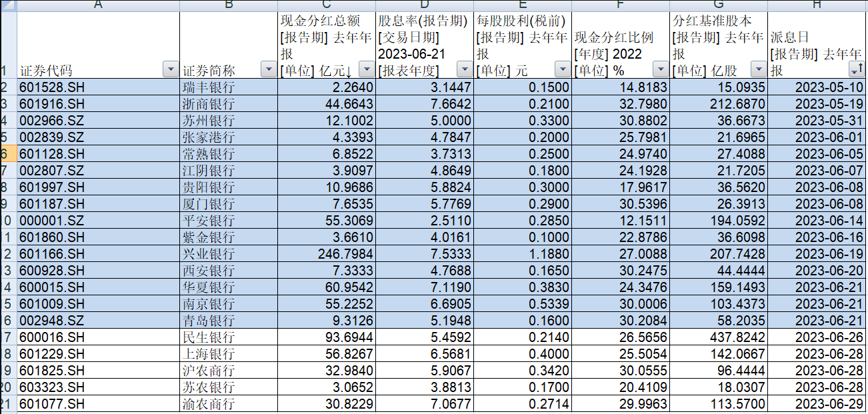Click payout date 2023-06-14
This screenshot has height=414, width=868.
pyautogui.click(x=817, y=220)
